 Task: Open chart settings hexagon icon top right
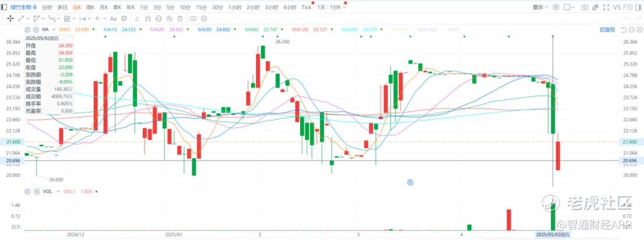pyautogui.click(x=556, y=7)
